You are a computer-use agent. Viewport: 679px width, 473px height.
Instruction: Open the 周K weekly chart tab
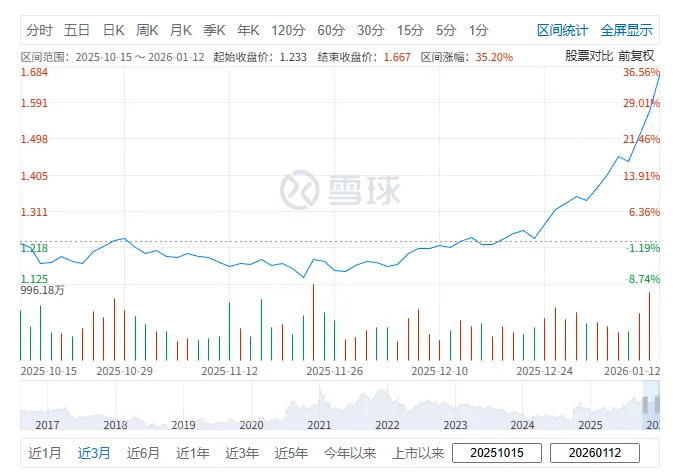tap(147, 30)
